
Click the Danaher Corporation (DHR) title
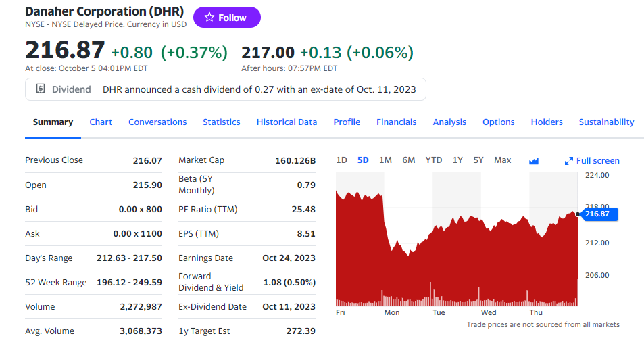pyautogui.click(x=104, y=11)
